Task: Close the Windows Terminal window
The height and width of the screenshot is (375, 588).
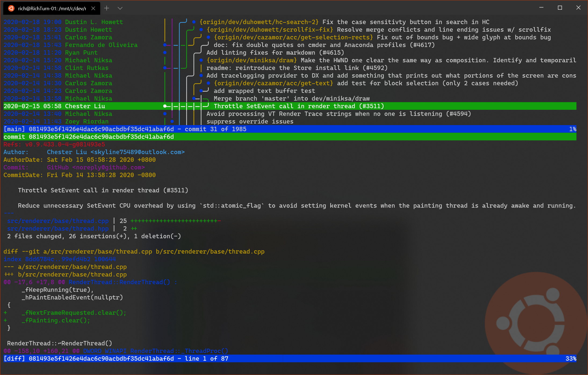Action: (578, 8)
